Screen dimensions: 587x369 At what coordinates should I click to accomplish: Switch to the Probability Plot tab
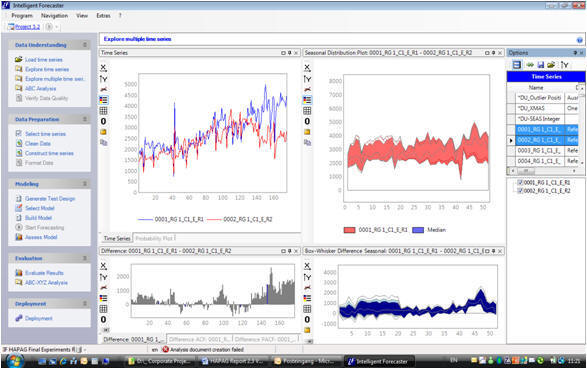(x=154, y=238)
